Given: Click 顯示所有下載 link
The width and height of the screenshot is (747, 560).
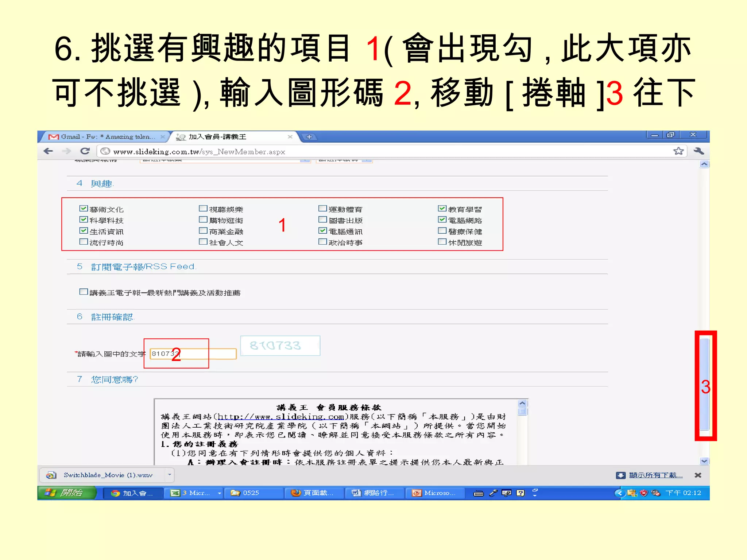Looking at the screenshot, I should (655, 475).
